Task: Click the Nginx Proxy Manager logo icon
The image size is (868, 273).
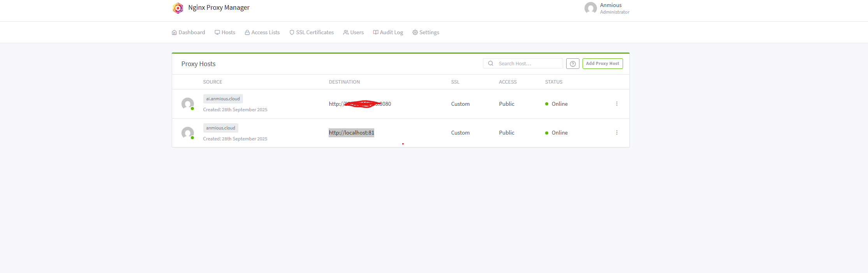Action: click(x=178, y=8)
